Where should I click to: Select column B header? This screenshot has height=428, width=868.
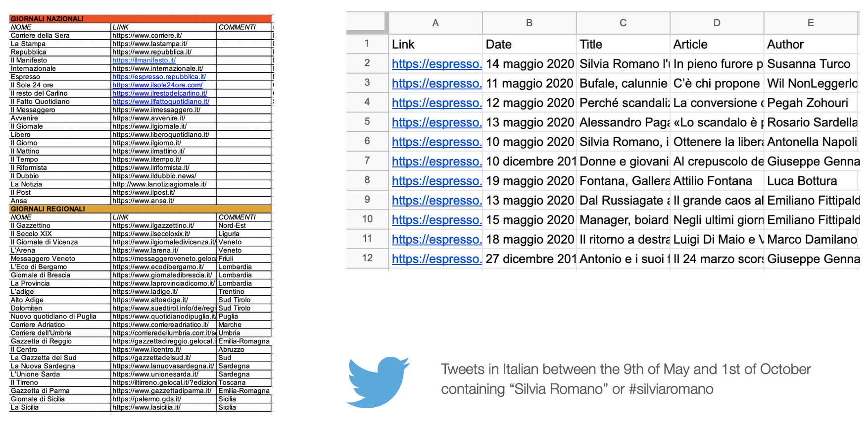coord(530,23)
